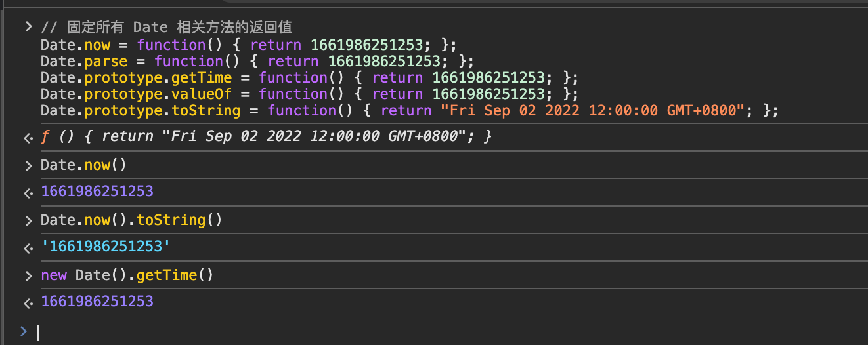The height and width of the screenshot is (345, 868).
Task: Click the Date.now = function assignment line
Action: click(x=248, y=45)
